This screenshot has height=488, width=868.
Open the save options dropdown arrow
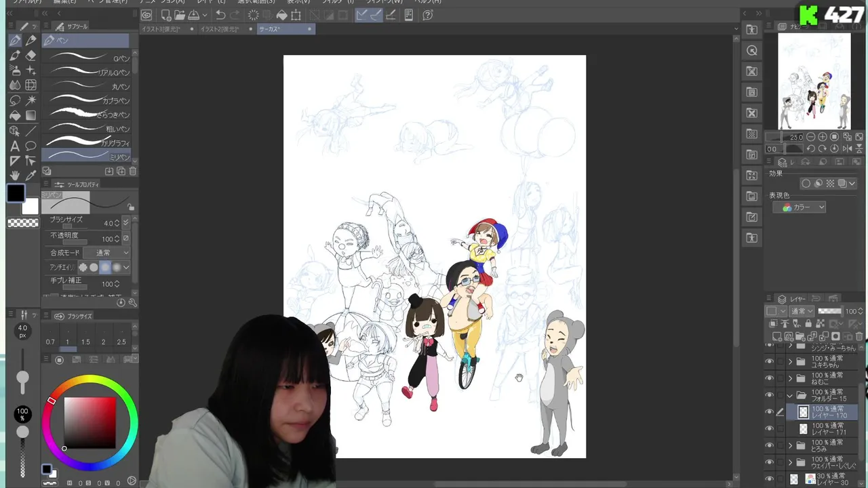[x=204, y=15]
